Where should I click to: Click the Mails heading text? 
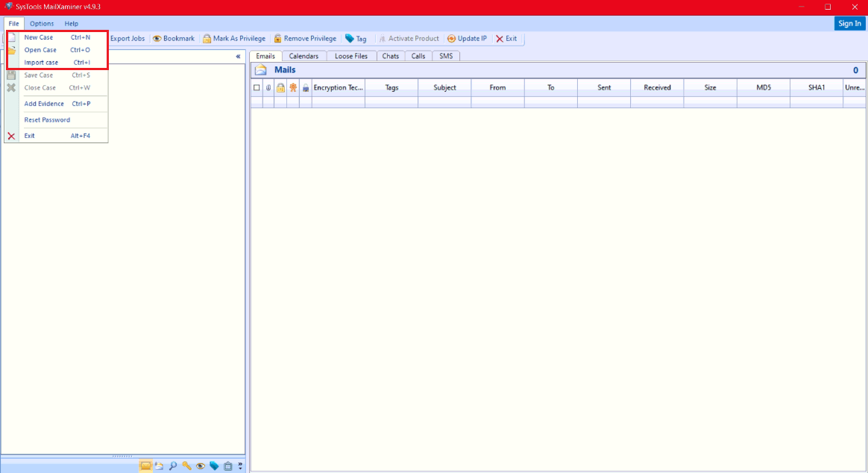[x=285, y=70]
